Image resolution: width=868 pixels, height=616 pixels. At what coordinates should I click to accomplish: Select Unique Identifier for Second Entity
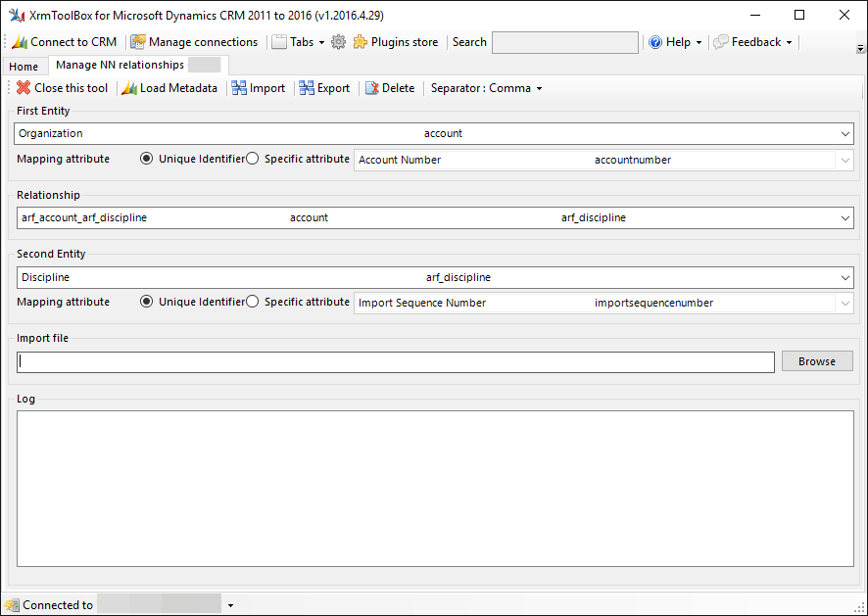coord(146,302)
